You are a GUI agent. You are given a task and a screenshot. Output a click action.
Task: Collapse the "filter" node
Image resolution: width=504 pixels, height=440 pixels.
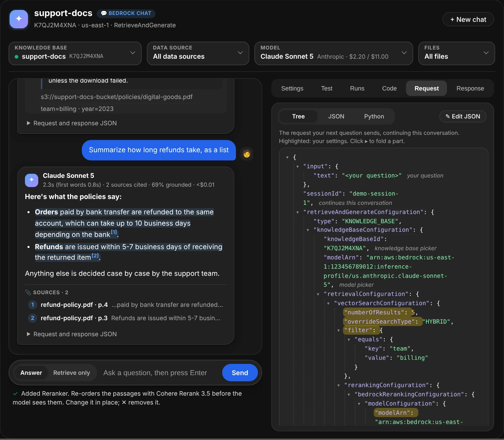338,330
